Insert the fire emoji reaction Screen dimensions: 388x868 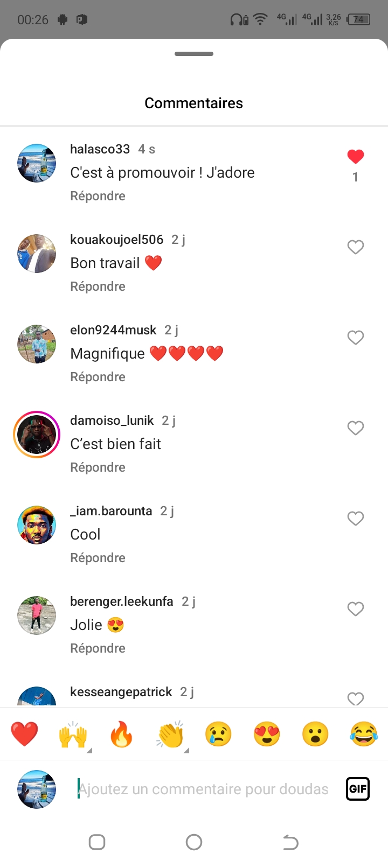[x=121, y=734]
